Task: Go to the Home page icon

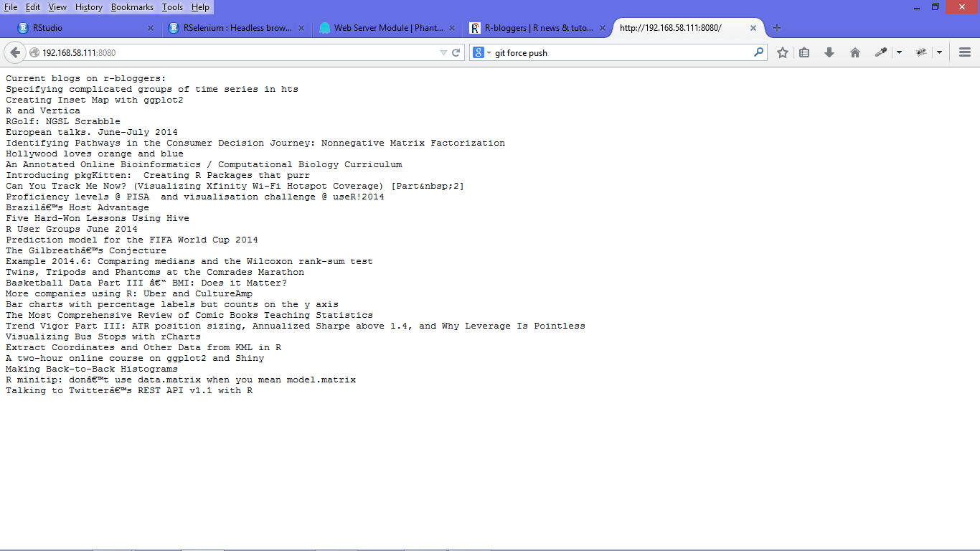Action: click(854, 52)
